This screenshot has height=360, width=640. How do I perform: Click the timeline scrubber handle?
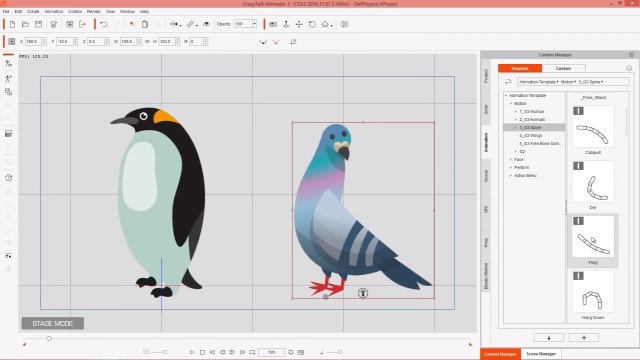(49, 338)
